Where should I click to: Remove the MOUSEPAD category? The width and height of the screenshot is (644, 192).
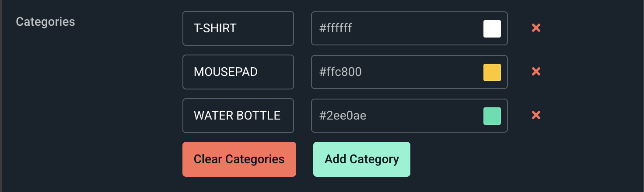(x=536, y=72)
